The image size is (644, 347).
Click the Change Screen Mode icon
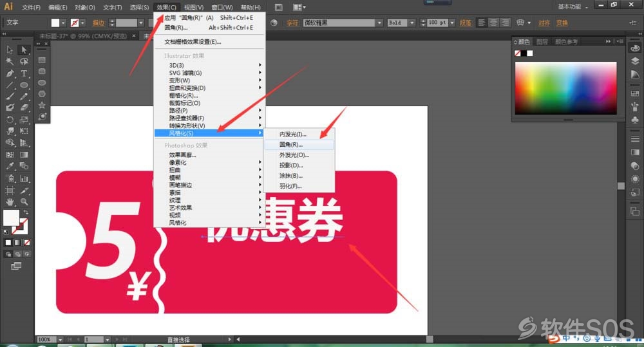(16, 266)
